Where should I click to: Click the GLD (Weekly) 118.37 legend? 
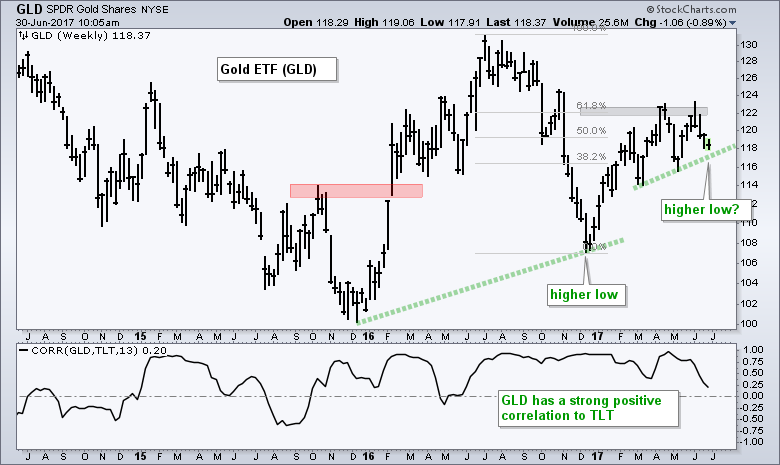click(91, 35)
